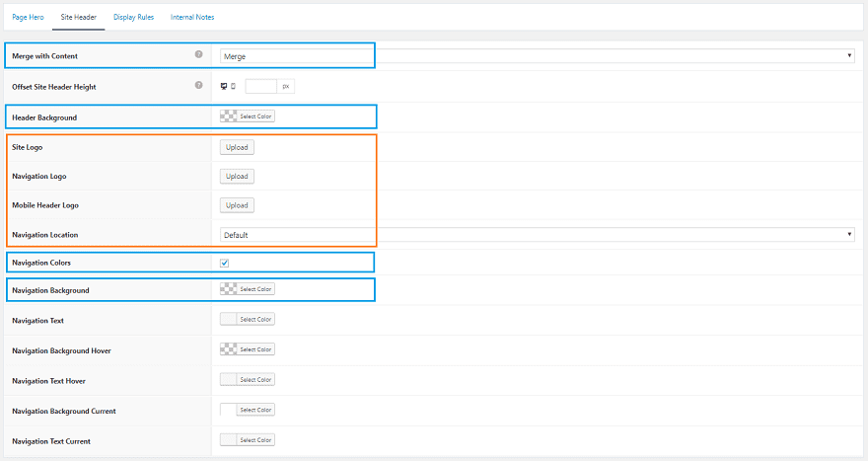Select mobile device icon for header offset
This screenshot has width=868, height=461.
point(233,86)
